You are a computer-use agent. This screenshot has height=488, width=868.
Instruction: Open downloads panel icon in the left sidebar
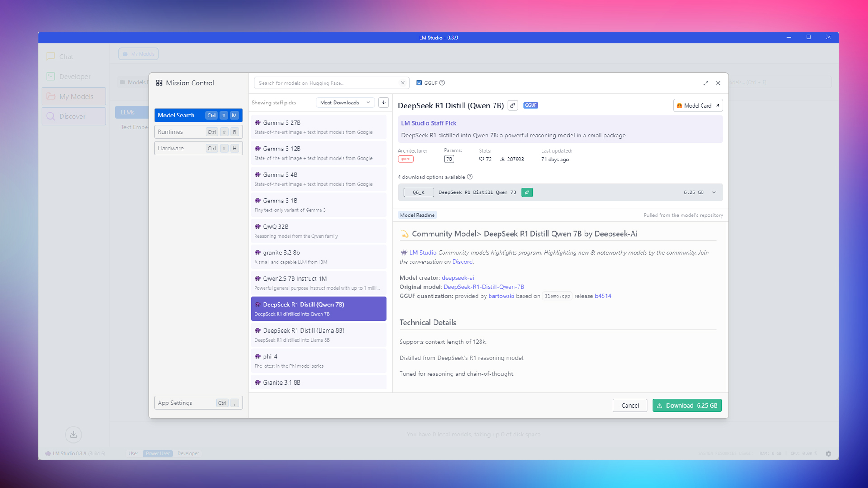[x=73, y=434]
